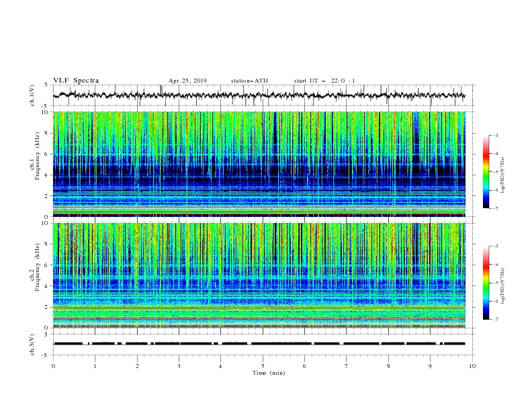532x411 pixels.
Task: Click the "-3" tick on ch.1 colorbar
Action: coord(496,135)
